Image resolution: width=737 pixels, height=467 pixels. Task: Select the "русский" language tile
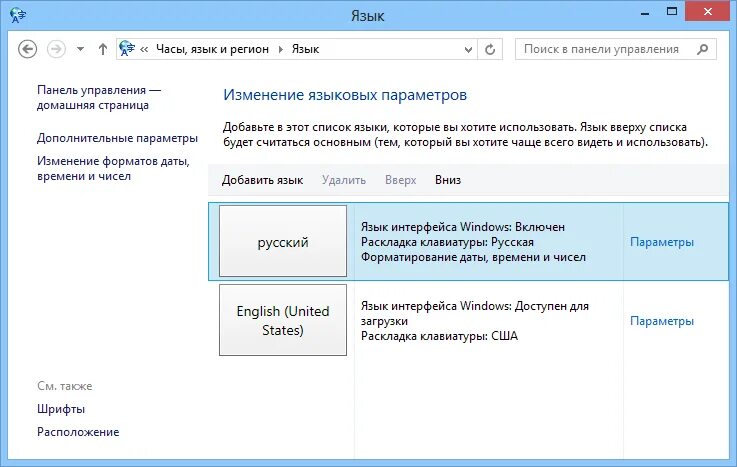coord(283,241)
